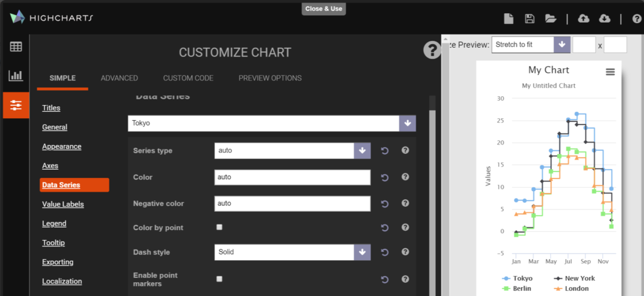The height and width of the screenshot is (296, 644).
Task: Click the large Customize Chart help icon
Action: click(x=431, y=50)
